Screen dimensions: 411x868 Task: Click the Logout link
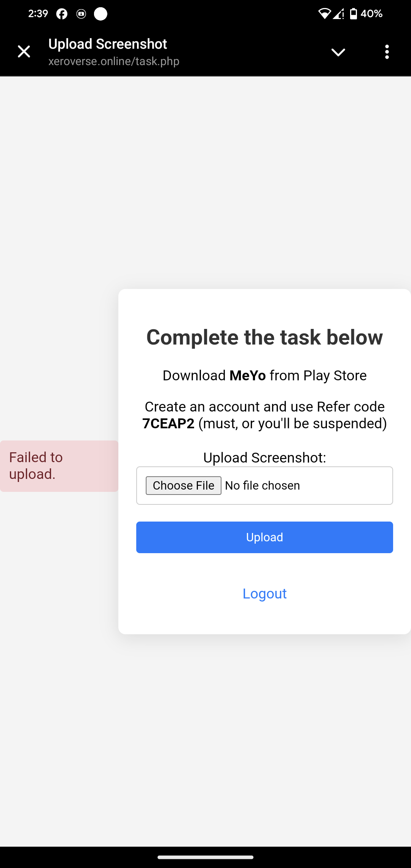(264, 594)
